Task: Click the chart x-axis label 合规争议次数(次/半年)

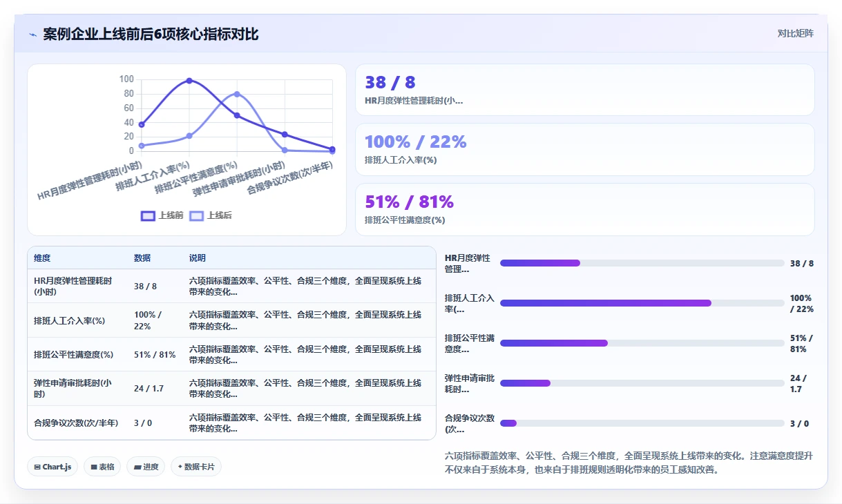Action: point(291,177)
